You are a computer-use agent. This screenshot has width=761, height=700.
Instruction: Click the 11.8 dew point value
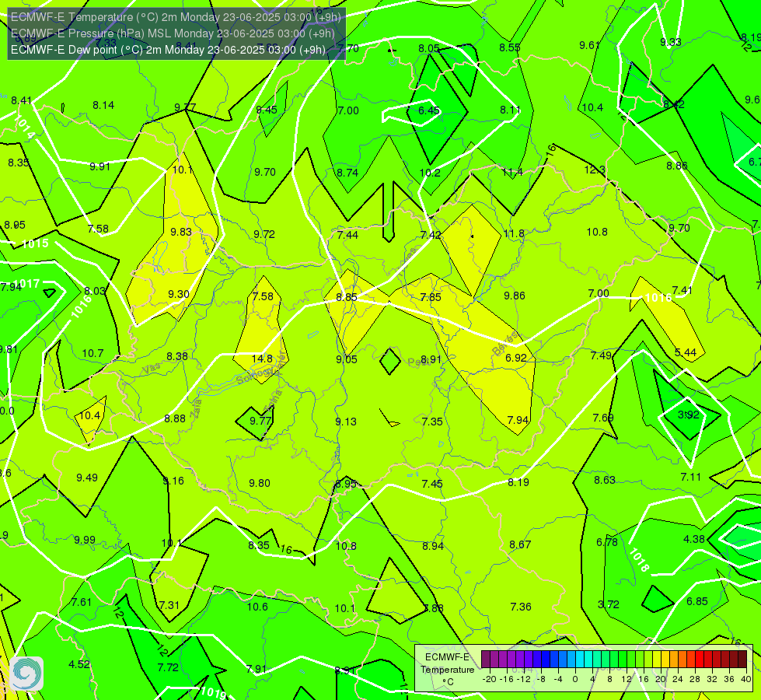point(514,233)
